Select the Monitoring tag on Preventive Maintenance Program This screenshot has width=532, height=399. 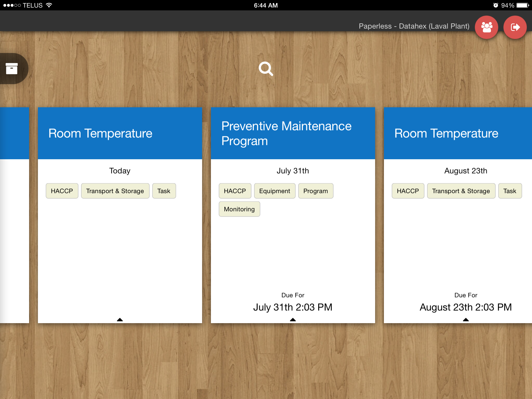239,209
